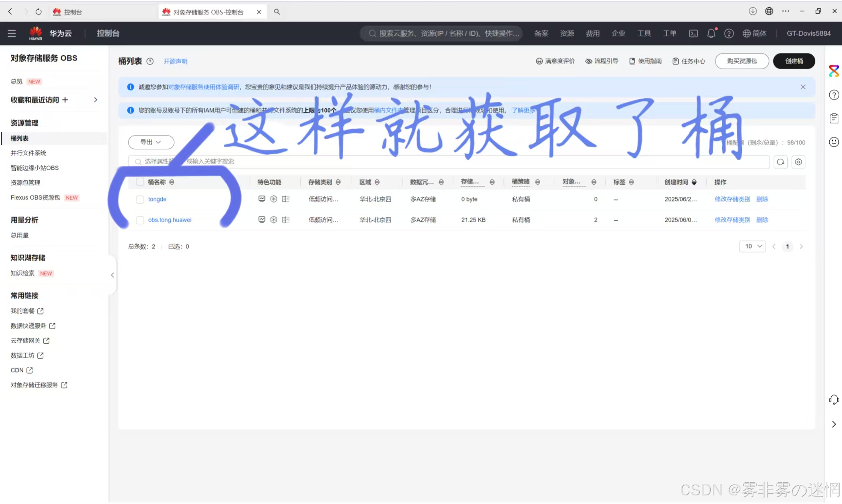Dismiss the survey invitation banner

(x=803, y=87)
